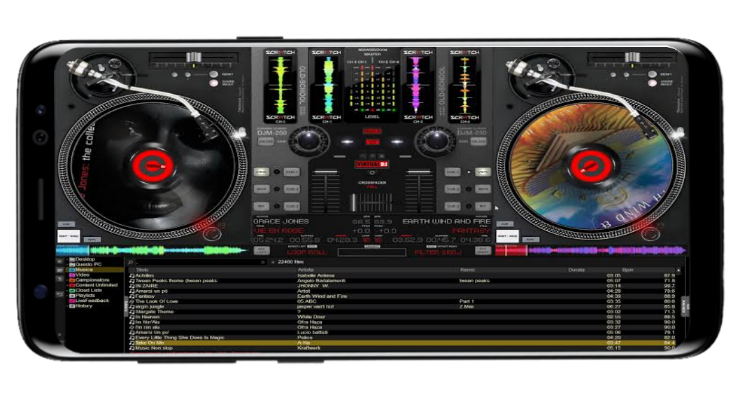Toggle LED beside right deck CUE 2

pos(469,189)
